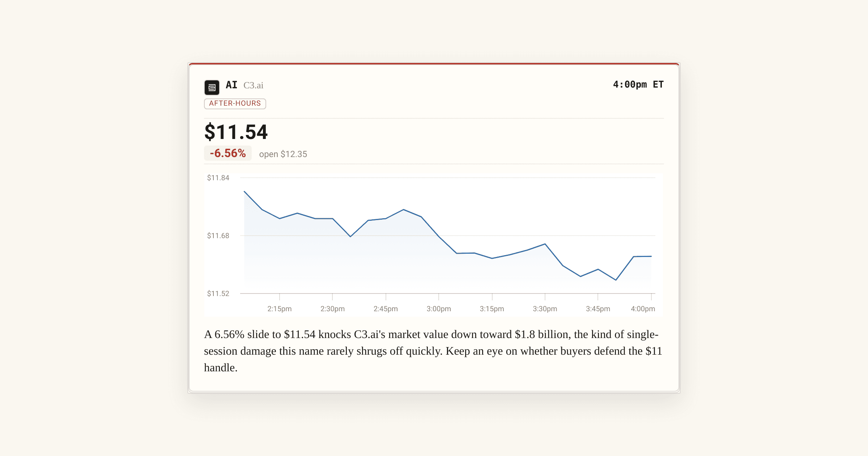Select the $11.54 price
Viewport: 868px width, 456px height.
[x=236, y=132]
